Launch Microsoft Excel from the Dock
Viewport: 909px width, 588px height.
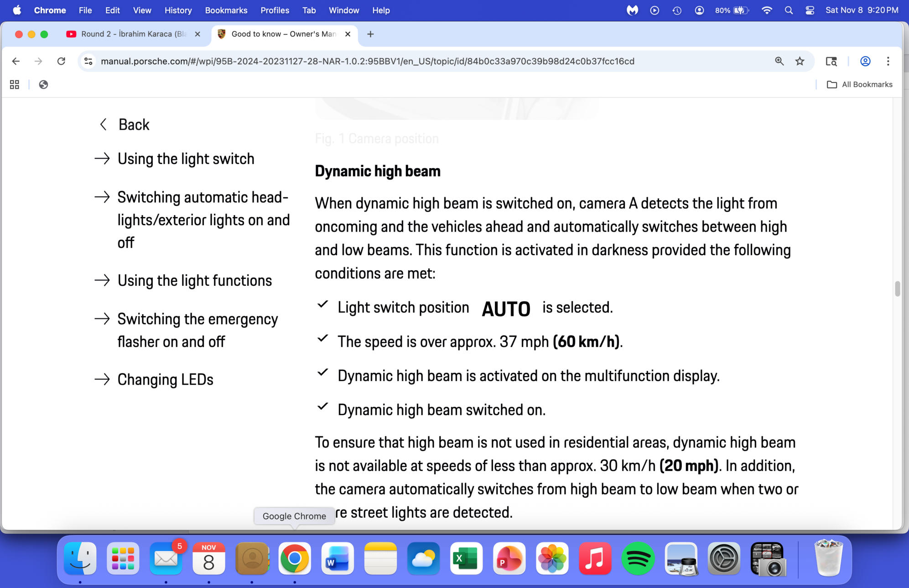point(466,558)
